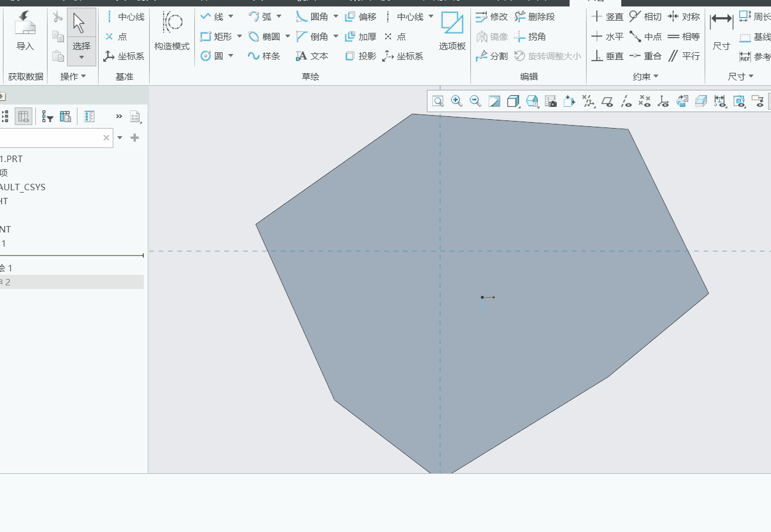Open the 倒角 chamfer type dropdown arrow

pyautogui.click(x=336, y=36)
